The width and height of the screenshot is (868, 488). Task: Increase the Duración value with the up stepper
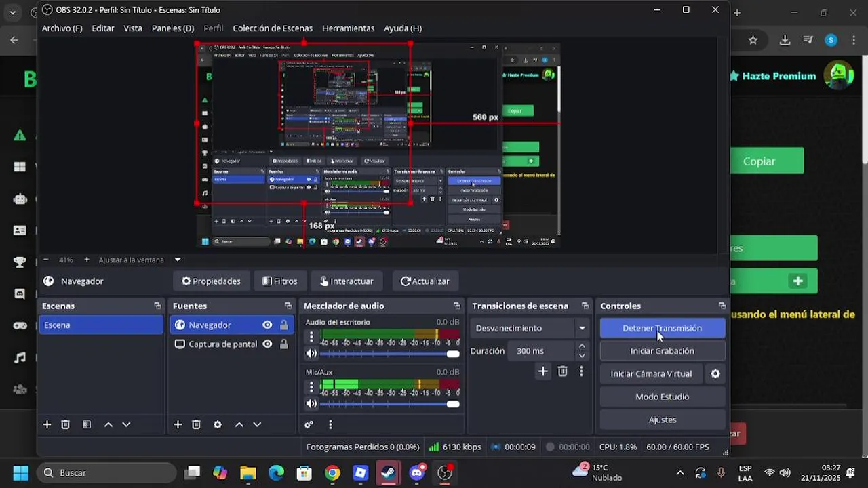tap(582, 346)
